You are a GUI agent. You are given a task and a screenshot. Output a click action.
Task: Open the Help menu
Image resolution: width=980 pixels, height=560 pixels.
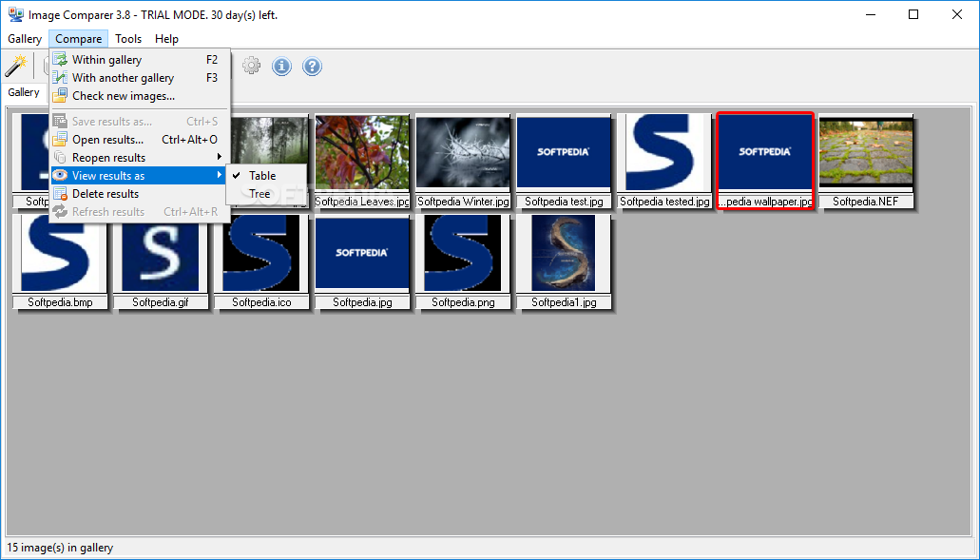(167, 39)
